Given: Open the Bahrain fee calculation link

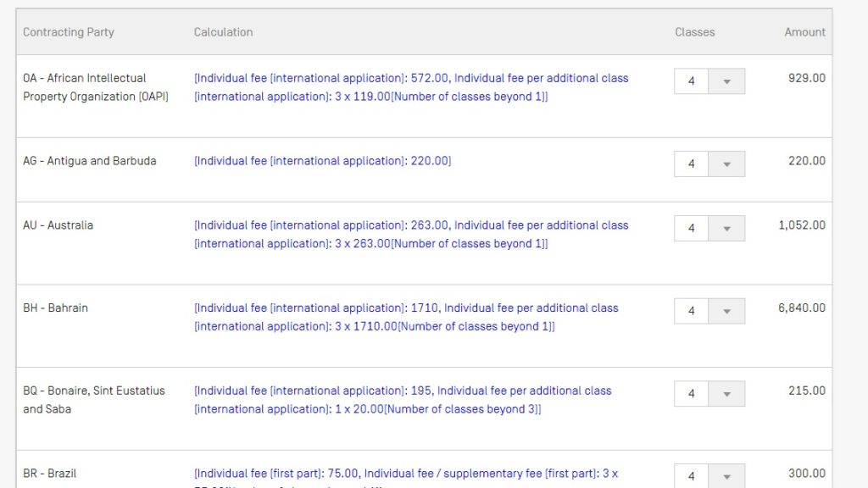Looking at the screenshot, I should coord(406,317).
